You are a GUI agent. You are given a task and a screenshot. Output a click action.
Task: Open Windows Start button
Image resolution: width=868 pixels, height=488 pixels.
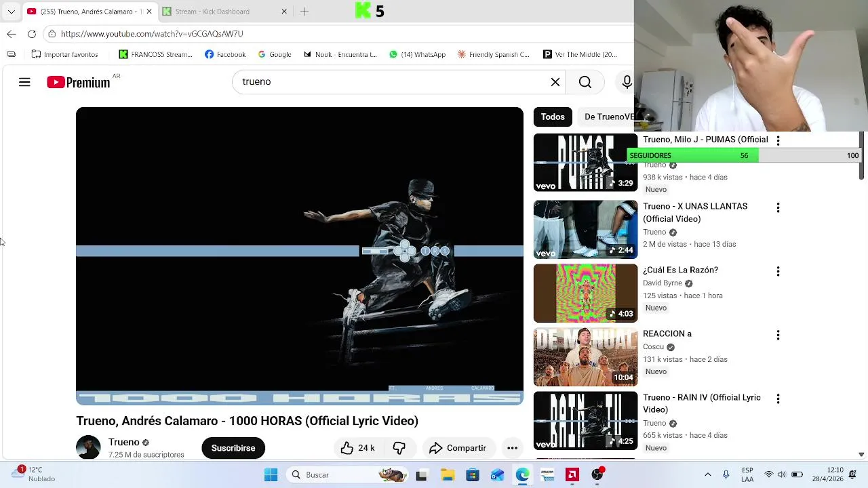pos(271,475)
